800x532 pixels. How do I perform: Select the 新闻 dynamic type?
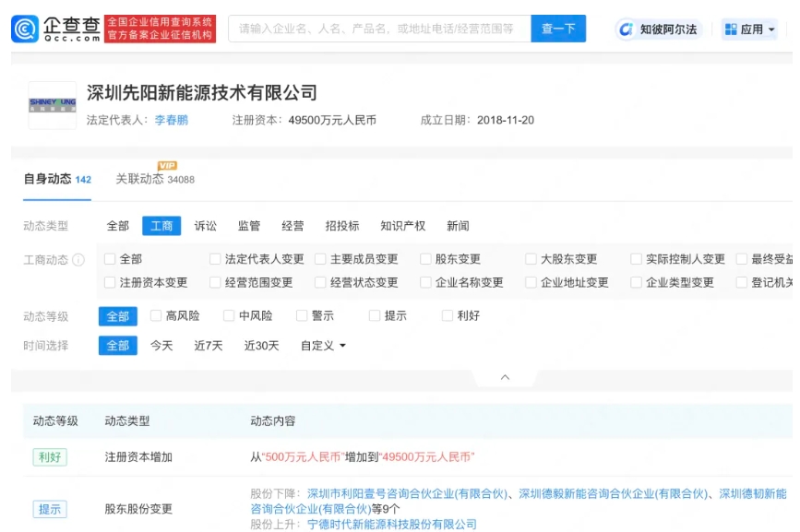pyautogui.click(x=458, y=226)
